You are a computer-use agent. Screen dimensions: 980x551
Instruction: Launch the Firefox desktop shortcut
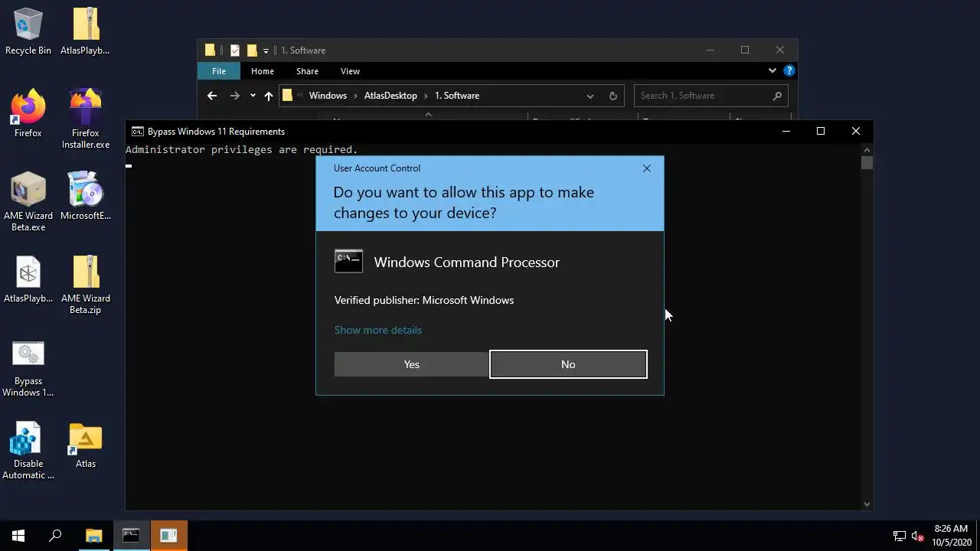(28, 113)
